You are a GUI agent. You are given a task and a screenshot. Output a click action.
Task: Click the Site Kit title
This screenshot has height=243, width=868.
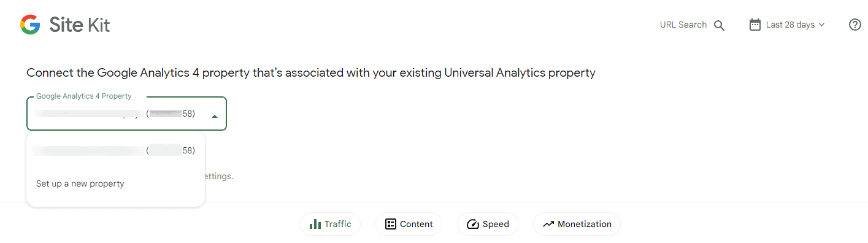(x=80, y=25)
